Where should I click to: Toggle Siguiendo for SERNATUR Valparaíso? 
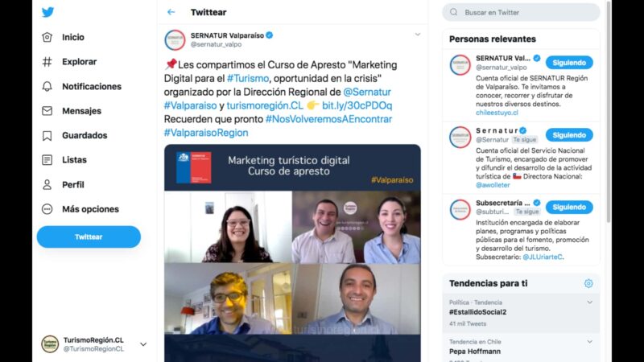[x=569, y=63]
